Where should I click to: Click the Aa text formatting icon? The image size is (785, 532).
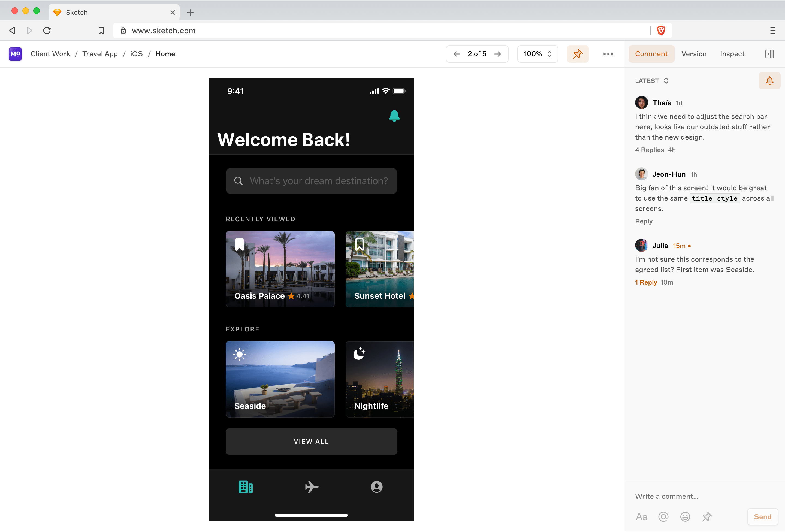coord(641,517)
